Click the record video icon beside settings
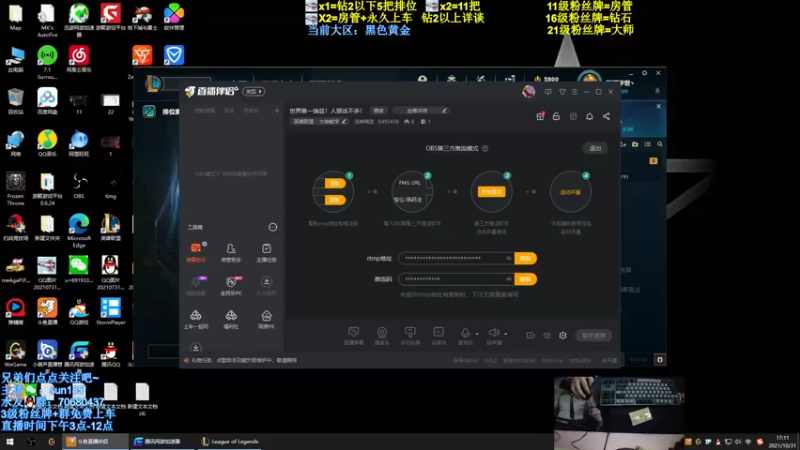 pos(530,335)
